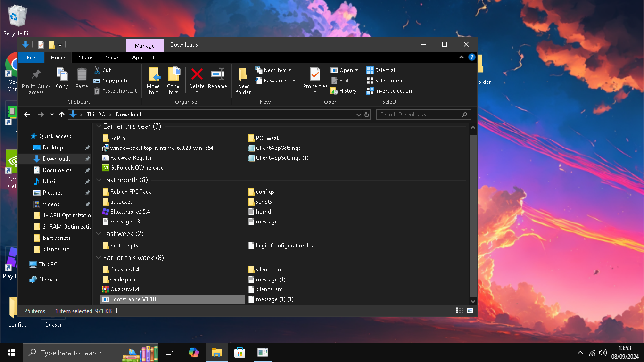644x362 pixels.
Task: Click the Rename icon in ribbon
Action: pos(217,75)
